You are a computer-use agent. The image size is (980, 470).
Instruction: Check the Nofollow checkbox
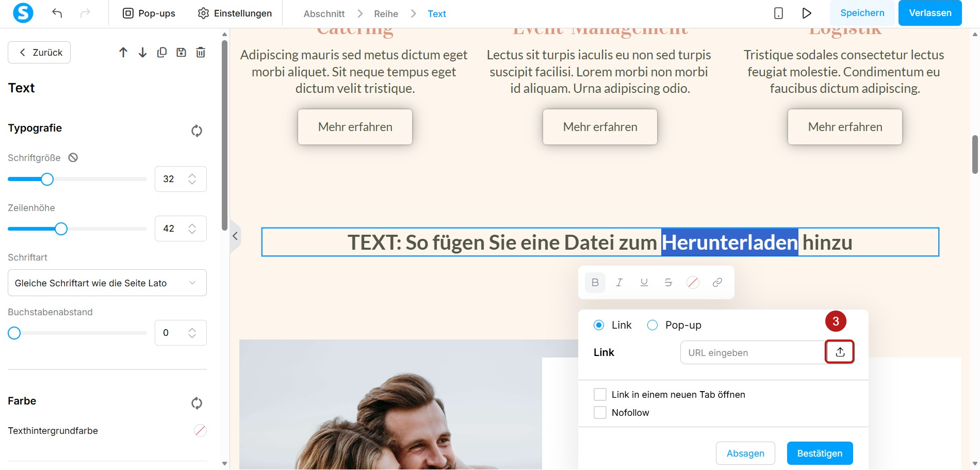tap(600, 413)
